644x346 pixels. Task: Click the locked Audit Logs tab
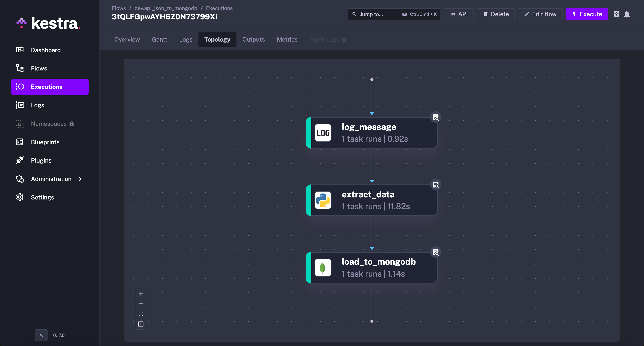pos(328,39)
